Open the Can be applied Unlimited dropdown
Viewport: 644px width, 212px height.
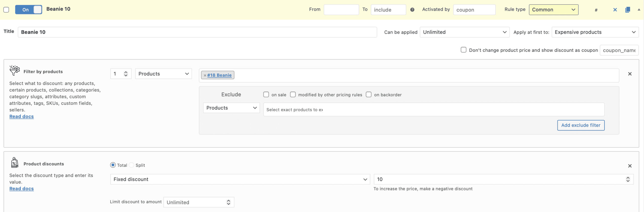[x=464, y=32]
